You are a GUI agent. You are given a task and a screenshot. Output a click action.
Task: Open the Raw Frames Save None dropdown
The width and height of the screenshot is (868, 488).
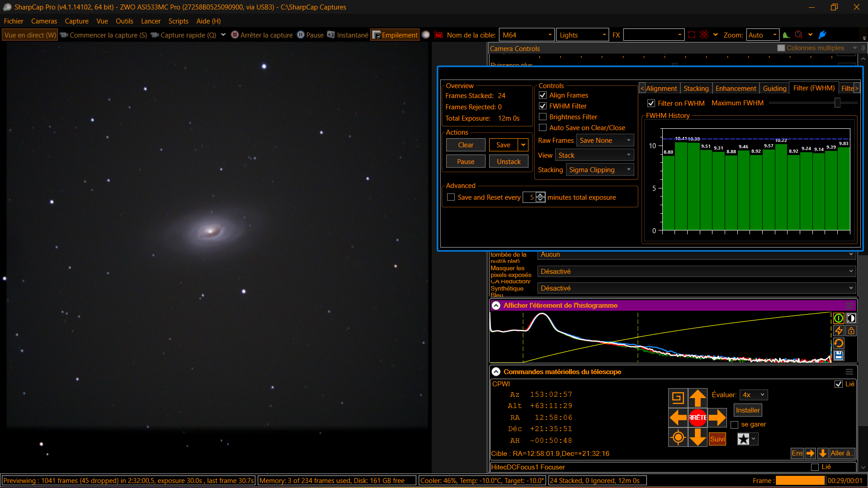pos(605,141)
